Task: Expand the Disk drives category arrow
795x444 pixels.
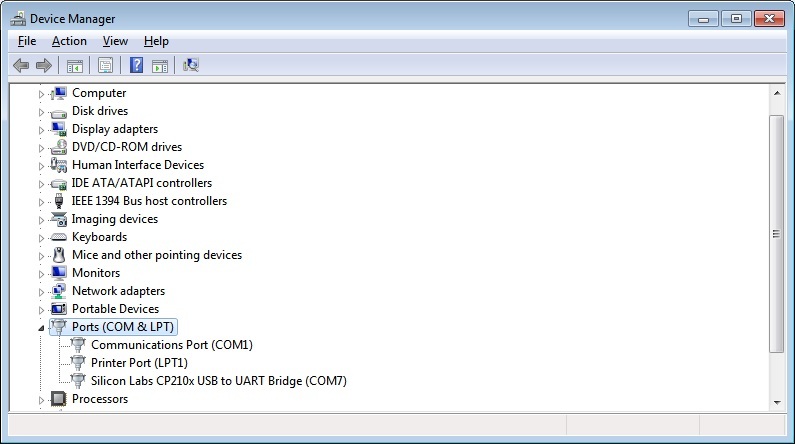Action: [x=42, y=112]
